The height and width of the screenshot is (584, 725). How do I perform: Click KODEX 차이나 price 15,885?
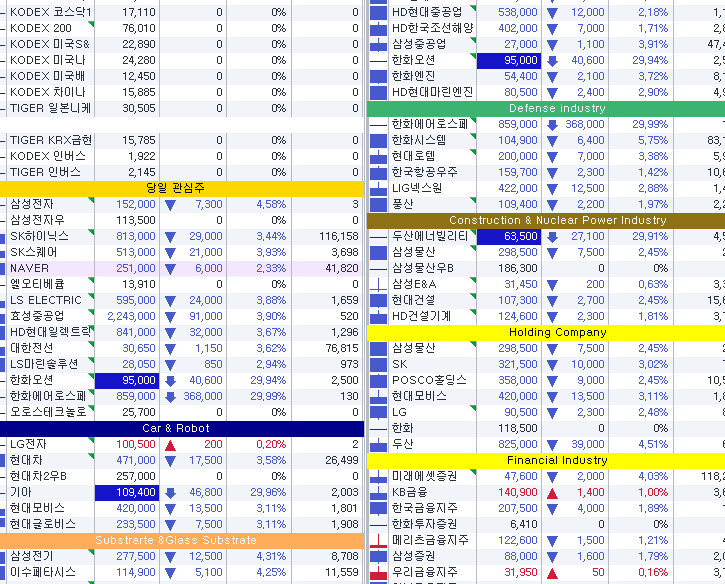pyautogui.click(x=139, y=92)
